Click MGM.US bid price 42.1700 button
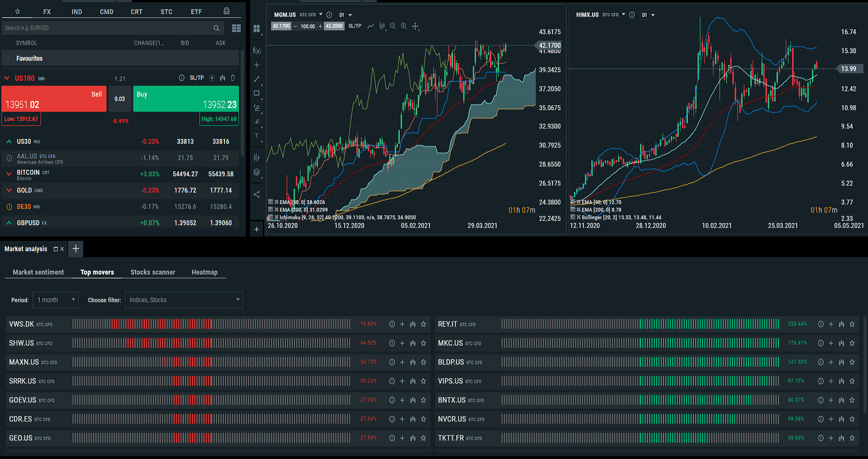 (281, 26)
